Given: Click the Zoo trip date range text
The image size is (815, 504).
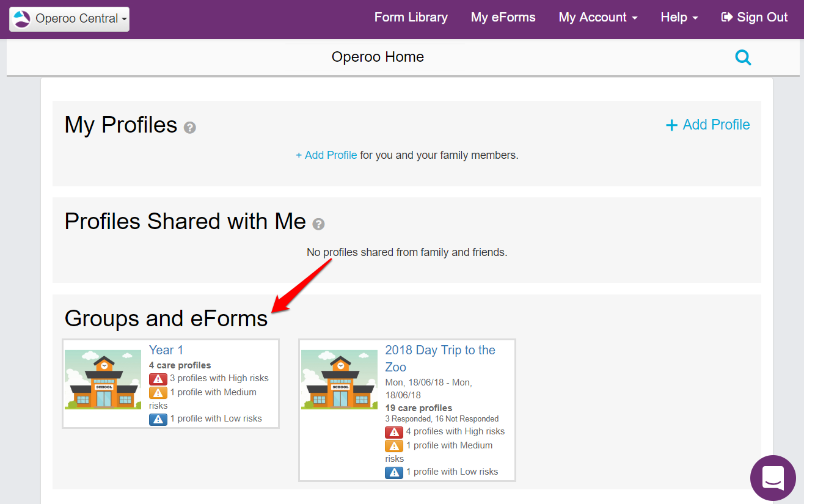Looking at the screenshot, I should tap(429, 389).
